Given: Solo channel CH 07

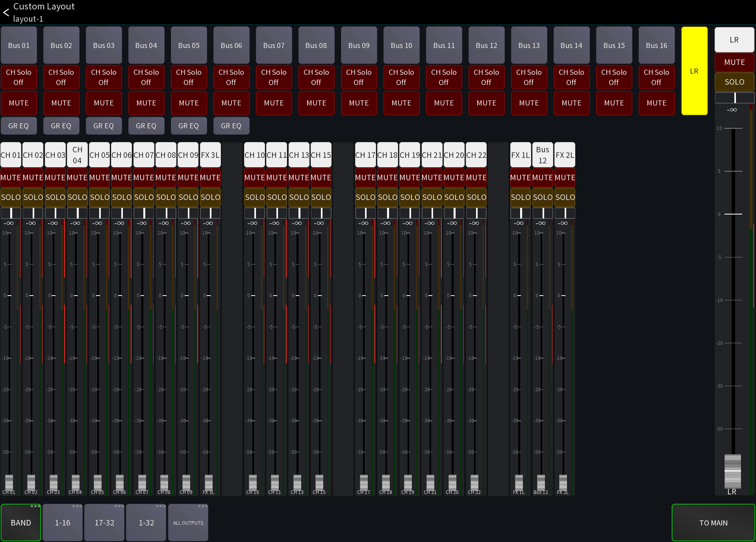Looking at the screenshot, I should click(144, 197).
